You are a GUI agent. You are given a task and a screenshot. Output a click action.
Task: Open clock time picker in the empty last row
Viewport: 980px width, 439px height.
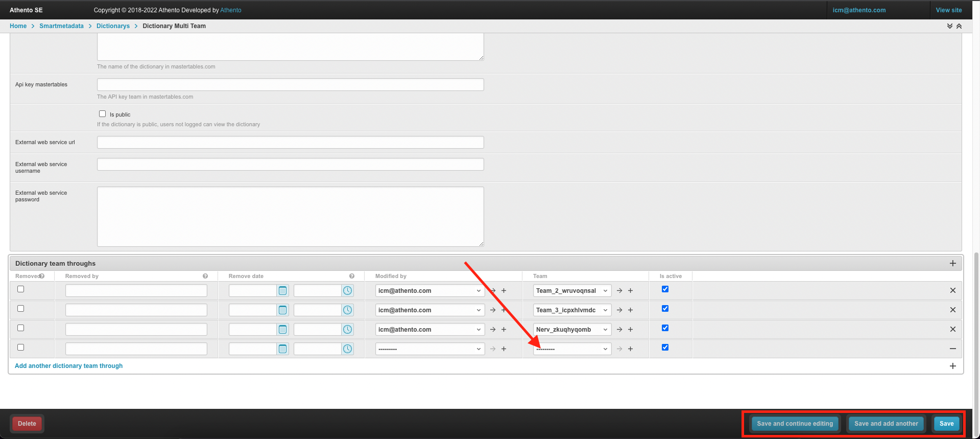click(348, 349)
